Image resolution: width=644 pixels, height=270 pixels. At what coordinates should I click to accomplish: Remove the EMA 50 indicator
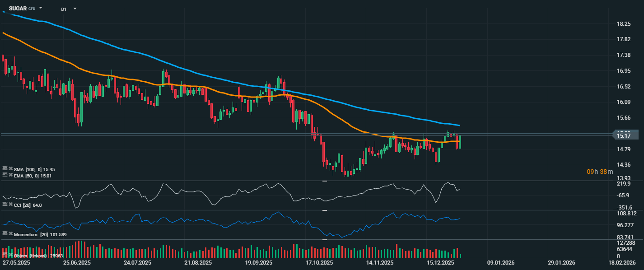click(10, 175)
